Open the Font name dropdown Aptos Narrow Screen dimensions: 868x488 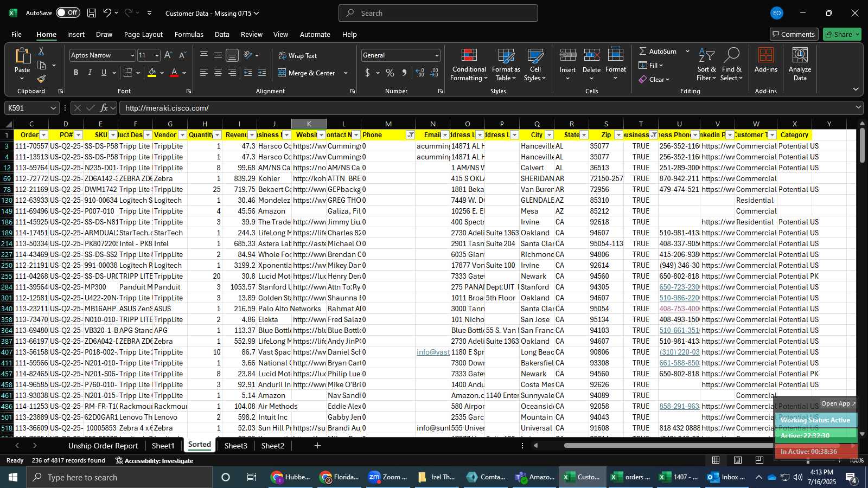(x=132, y=55)
